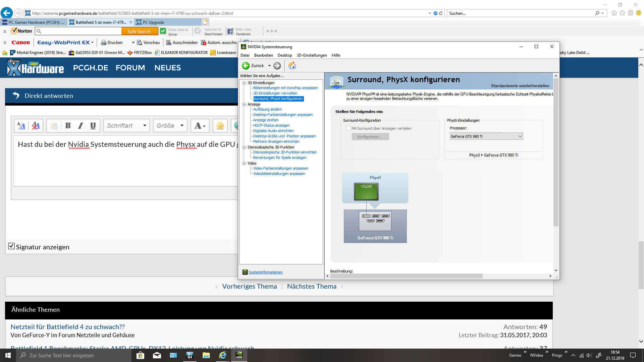Collapse the 3D-Einstellungen tree node
644x362 pixels.
244,83
